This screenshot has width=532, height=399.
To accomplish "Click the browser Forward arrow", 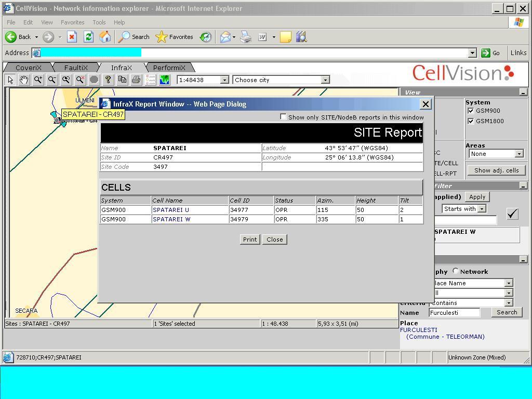I will (x=48, y=37).
